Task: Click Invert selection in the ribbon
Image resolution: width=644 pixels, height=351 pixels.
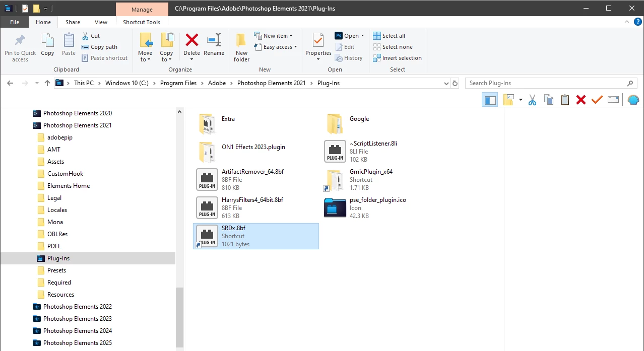Action: pos(397,58)
